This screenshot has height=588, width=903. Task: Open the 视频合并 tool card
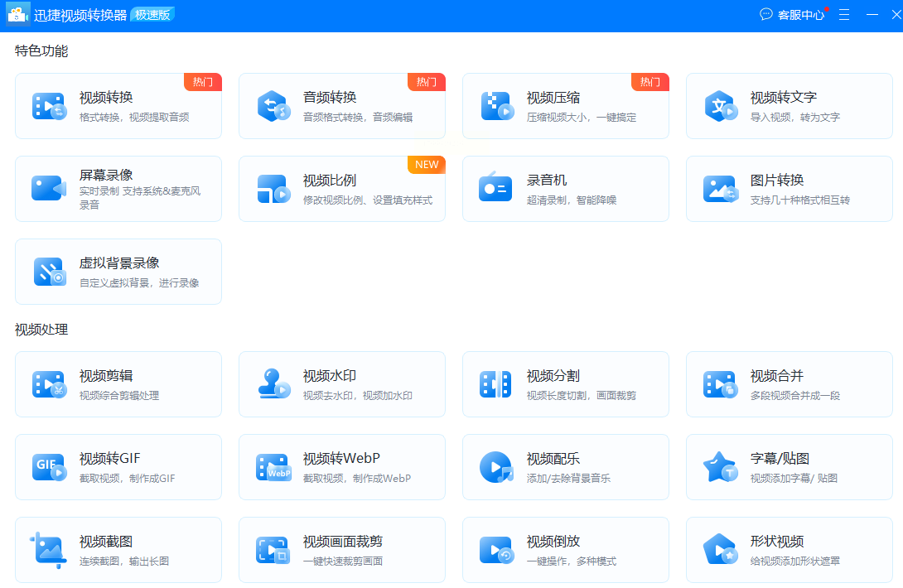pyautogui.click(x=790, y=384)
